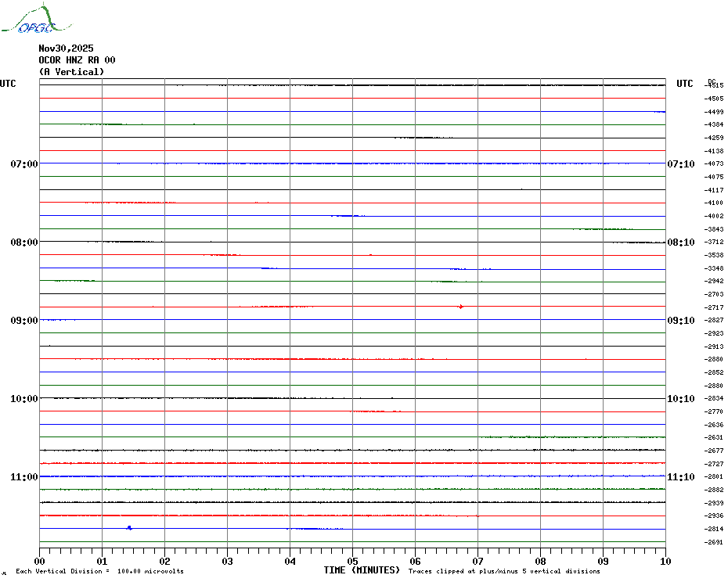Click the 00 minute tick label

40,561
